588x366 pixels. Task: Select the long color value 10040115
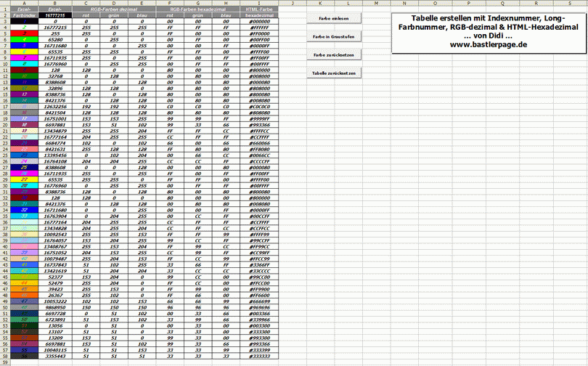(55, 350)
